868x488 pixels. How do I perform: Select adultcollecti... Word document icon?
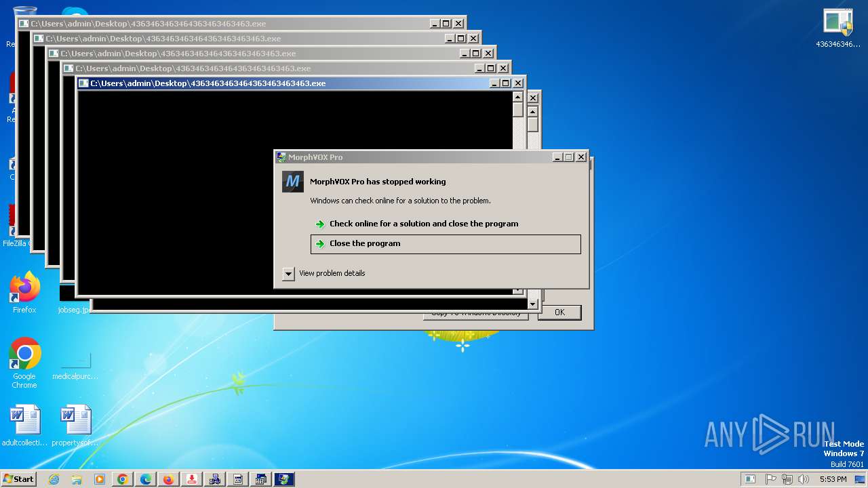point(24,426)
